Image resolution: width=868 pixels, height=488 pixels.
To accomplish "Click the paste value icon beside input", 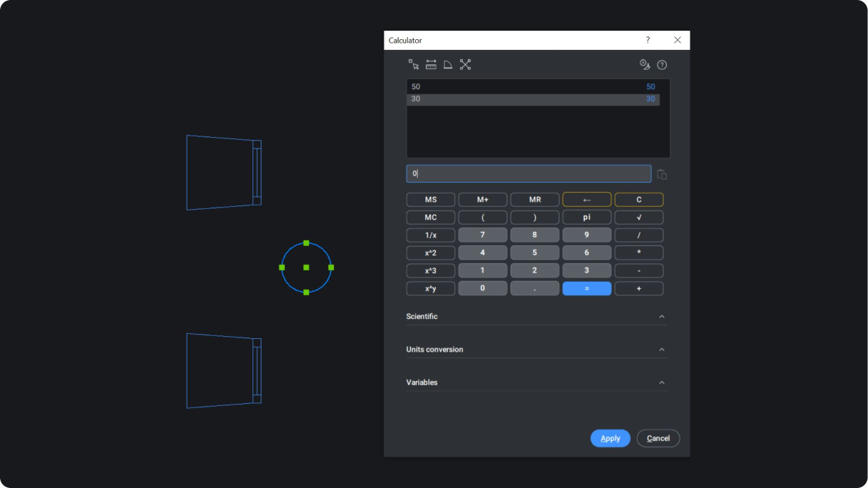I will click(662, 174).
